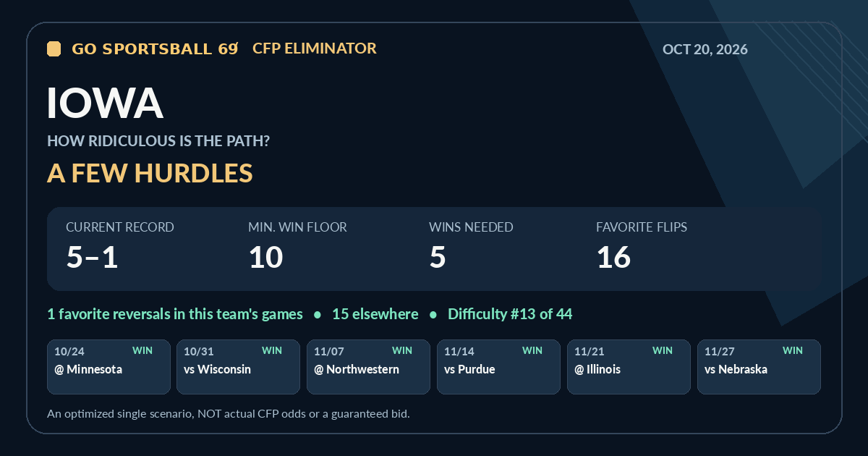
Task: Select the 10/31 vs Wisconsin game card
Action: click(239, 367)
